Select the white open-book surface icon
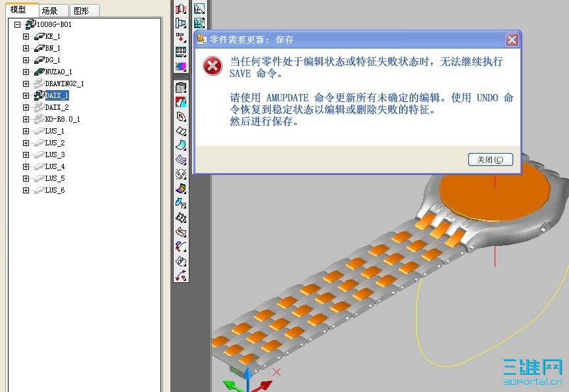Viewport: 569px width, 392px height. (x=181, y=131)
